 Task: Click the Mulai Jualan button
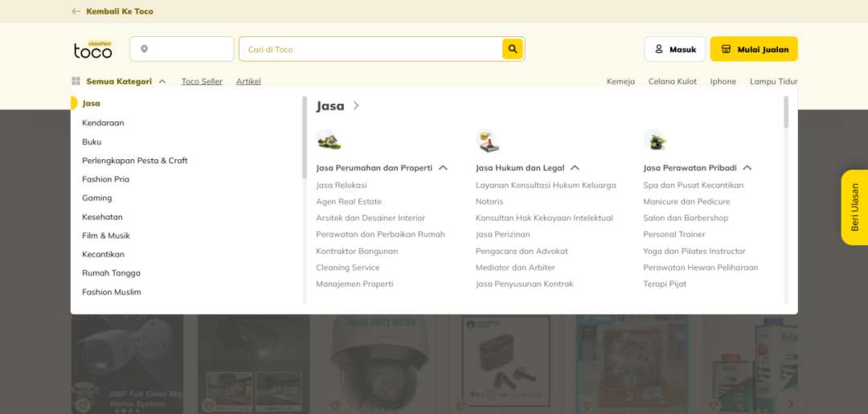(x=753, y=49)
